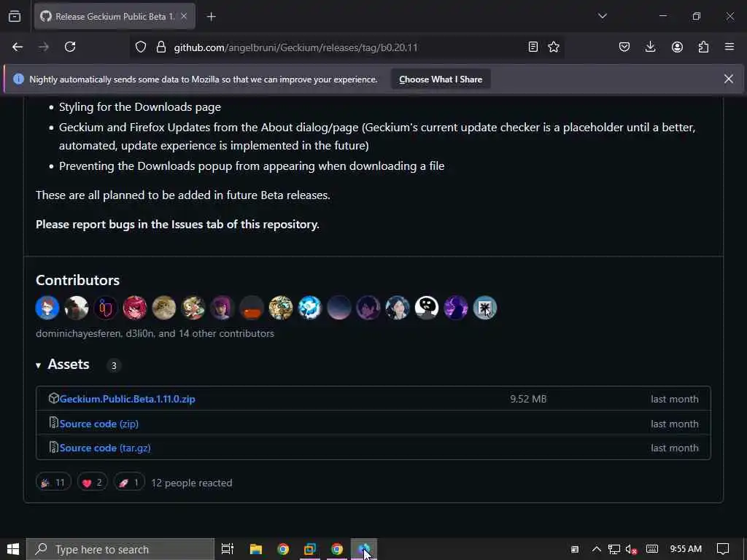Viewport: 747px width, 560px height.
Task: Download Source code (zip)
Action: click(x=99, y=424)
